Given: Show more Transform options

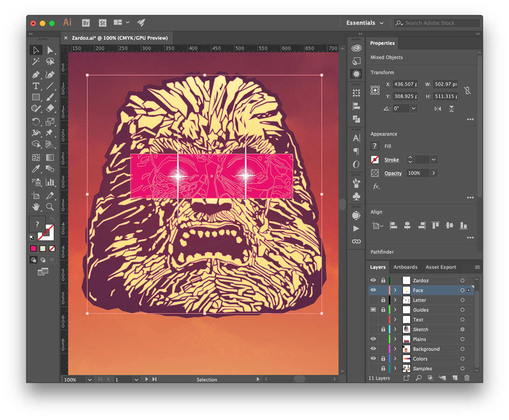Looking at the screenshot, I should coord(470,119).
